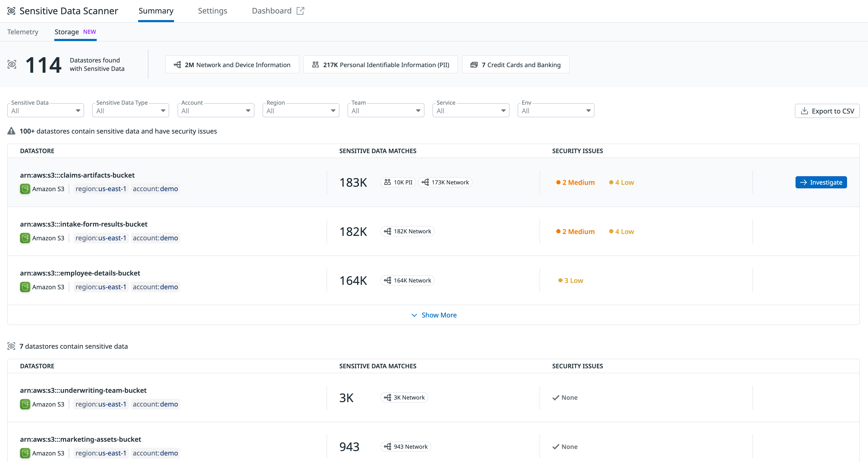Image resolution: width=868 pixels, height=462 pixels.
Task: Click the scanner icon beside 7 datastores heading
Action: [x=11, y=346]
